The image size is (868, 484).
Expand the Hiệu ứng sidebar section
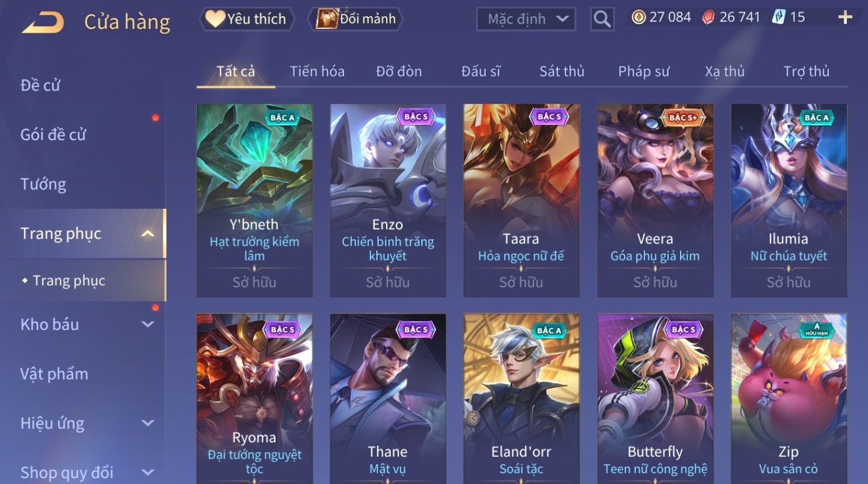click(148, 423)
